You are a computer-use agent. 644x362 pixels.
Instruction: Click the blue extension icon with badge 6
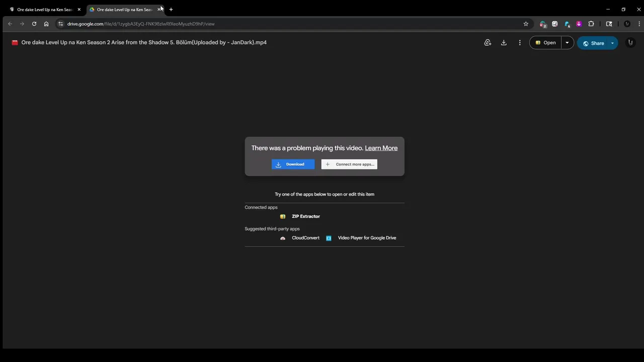pos(567,24)
